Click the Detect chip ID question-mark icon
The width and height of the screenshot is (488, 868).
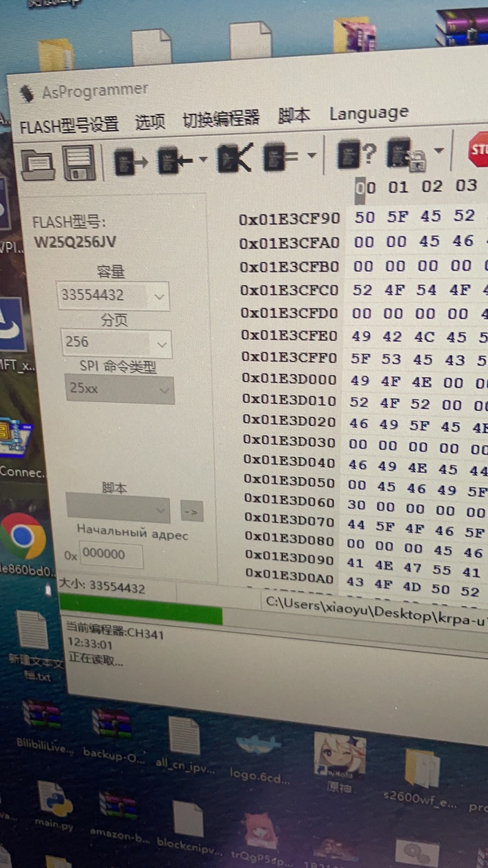[x=356, y=154]
